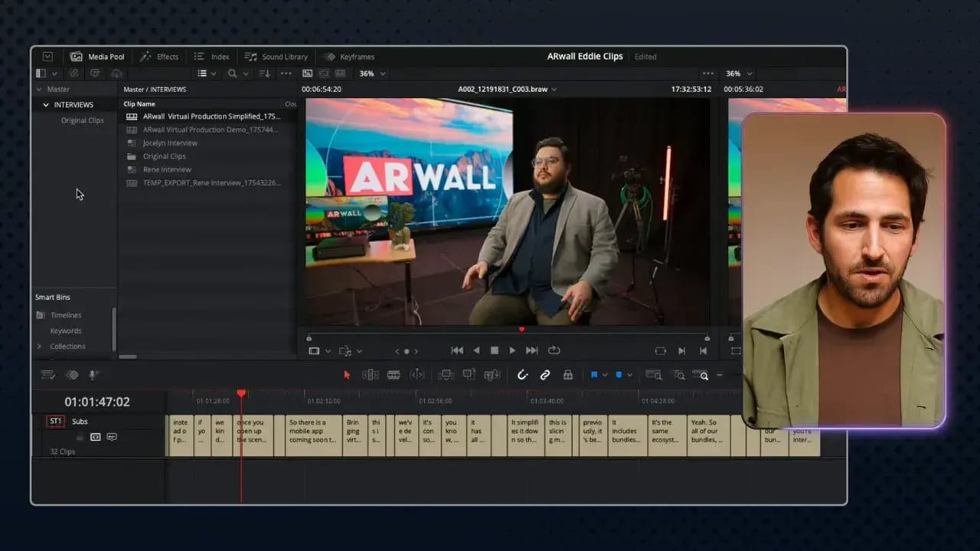Image resolution: width=980 pixels, height=551 pixels.
Task: Click the red playhead on viewer scrub bar
Action: coord(521,330)
